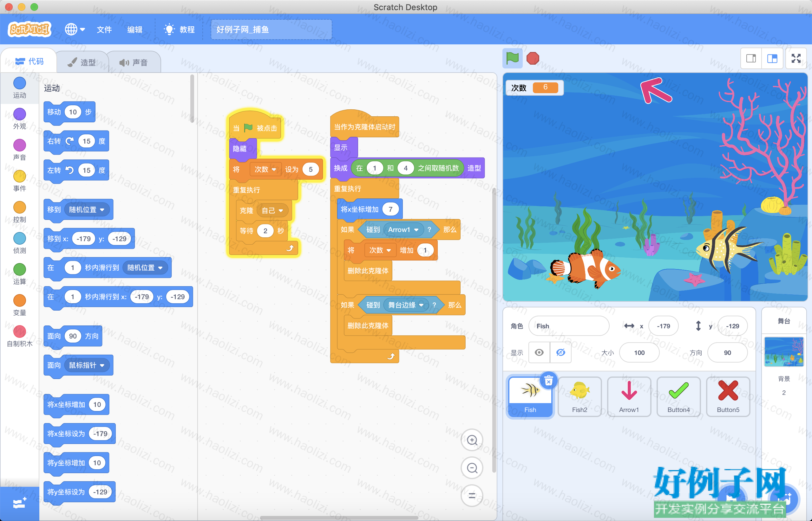Open the add extension button
This screenshot has height=521, width=812.
click(19, 503)
